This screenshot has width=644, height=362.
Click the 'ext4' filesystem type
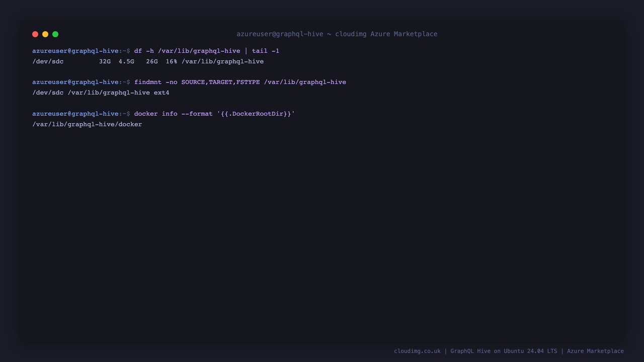pos(162,93)
